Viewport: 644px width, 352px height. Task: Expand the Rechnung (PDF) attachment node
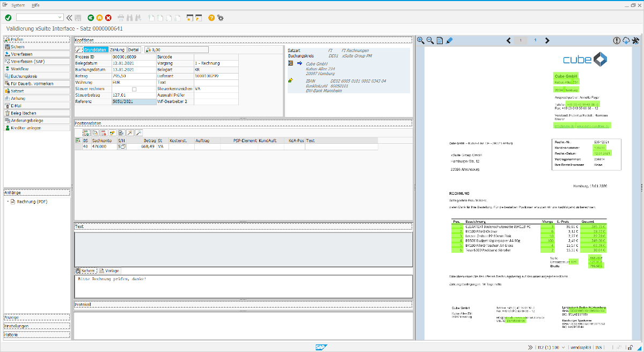8,202
